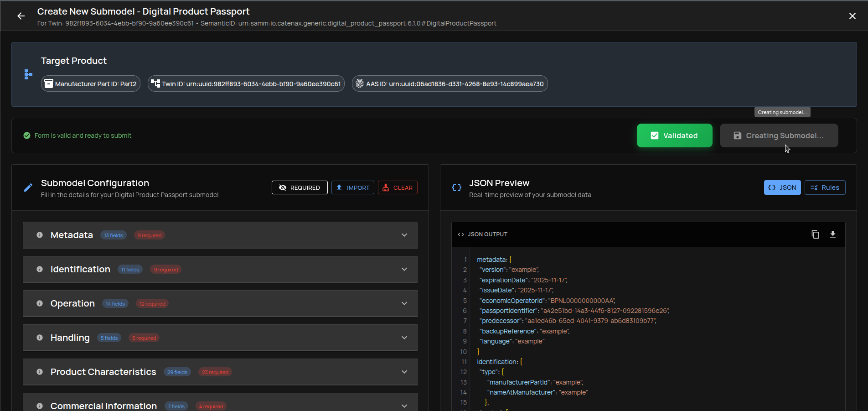Click the back arrow to exit submodel creation
The image size is (868, 411).
pyautogui.click(x=21, y=16)
